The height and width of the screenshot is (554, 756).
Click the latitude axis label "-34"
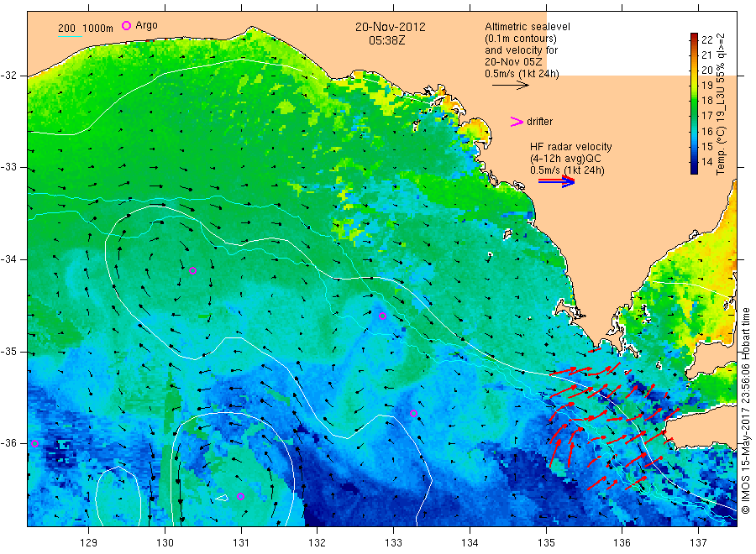click(9, 259)
